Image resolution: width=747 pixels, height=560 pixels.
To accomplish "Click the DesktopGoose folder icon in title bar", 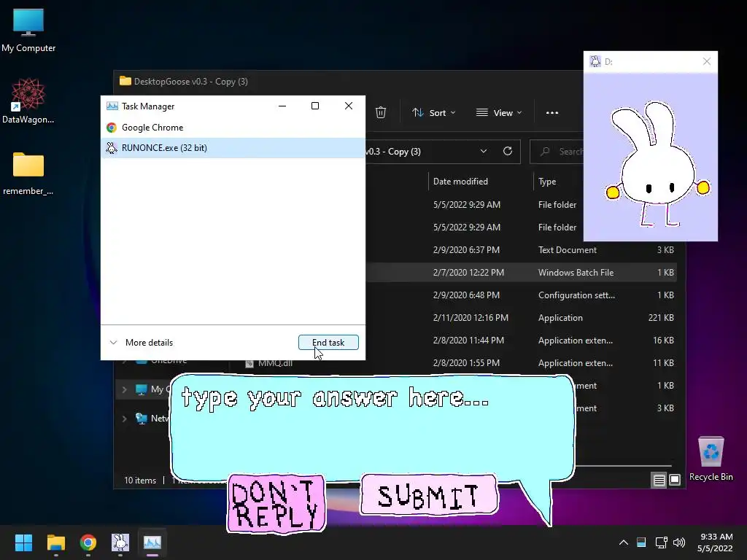I will click(x=125, y=81).
